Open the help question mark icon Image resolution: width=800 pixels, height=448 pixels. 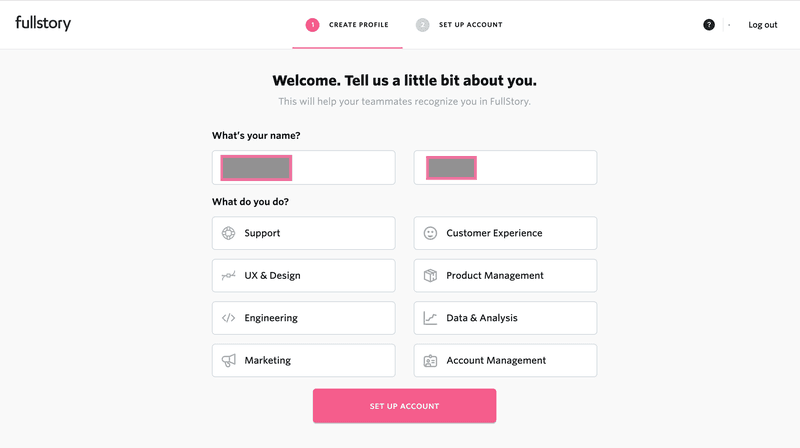[709, 24]
